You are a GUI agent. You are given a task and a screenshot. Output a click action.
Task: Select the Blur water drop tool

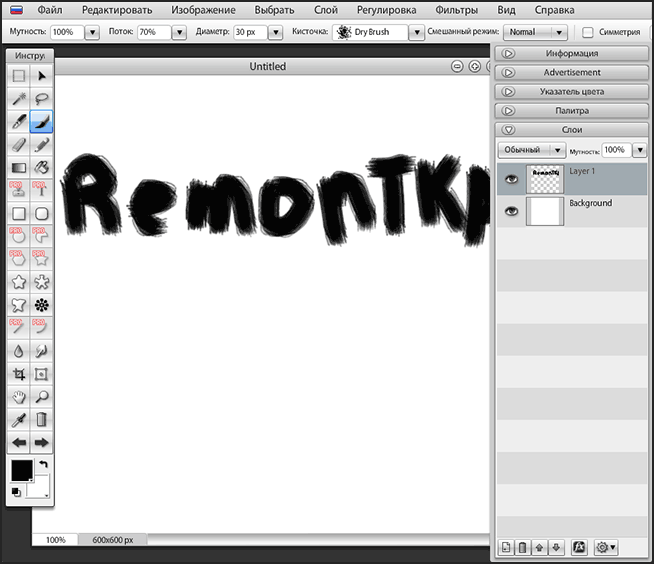click(x=18, y=351)
